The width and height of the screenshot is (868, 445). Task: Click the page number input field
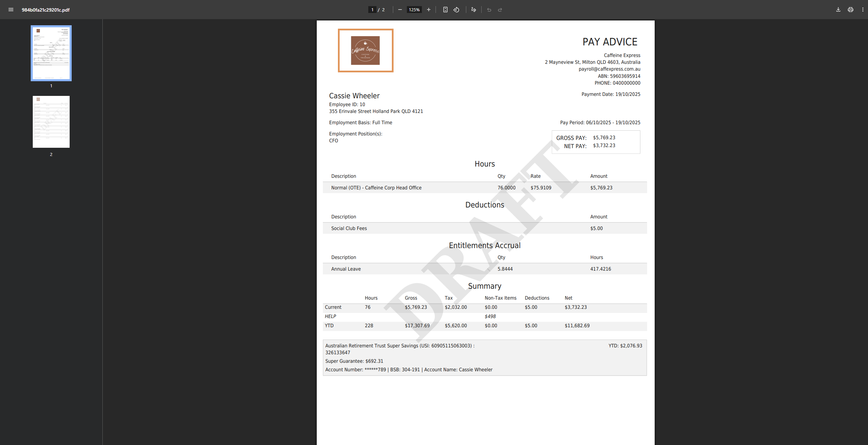coord(372,10)
